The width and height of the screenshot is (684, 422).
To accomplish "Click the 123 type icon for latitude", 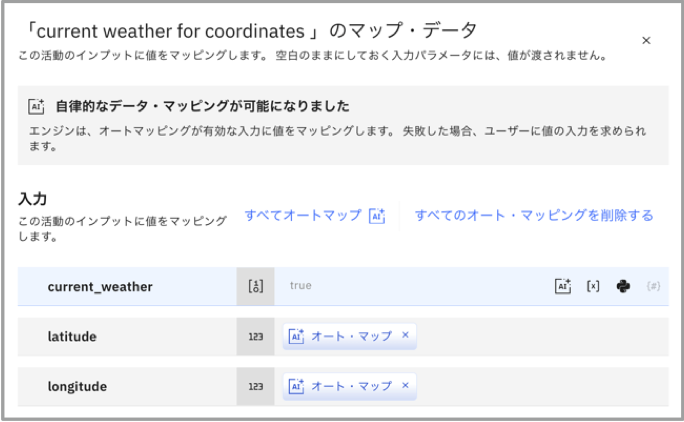I will point(255,337).
